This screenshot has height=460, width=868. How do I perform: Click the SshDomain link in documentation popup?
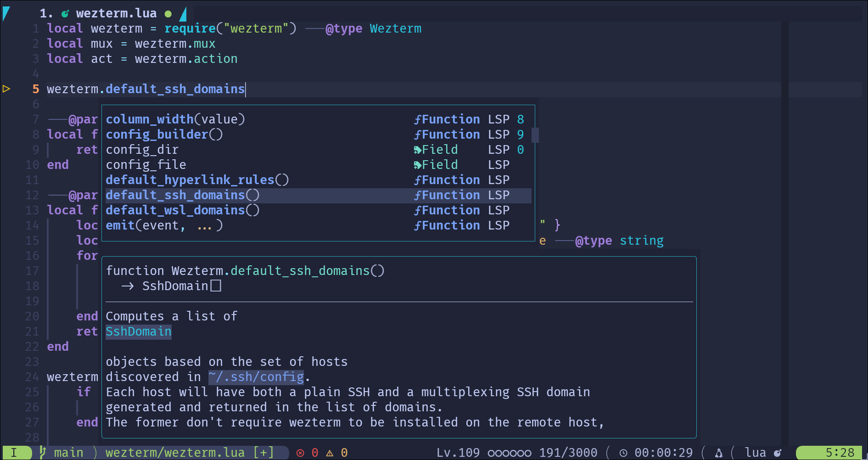click(x=138, y=331)
